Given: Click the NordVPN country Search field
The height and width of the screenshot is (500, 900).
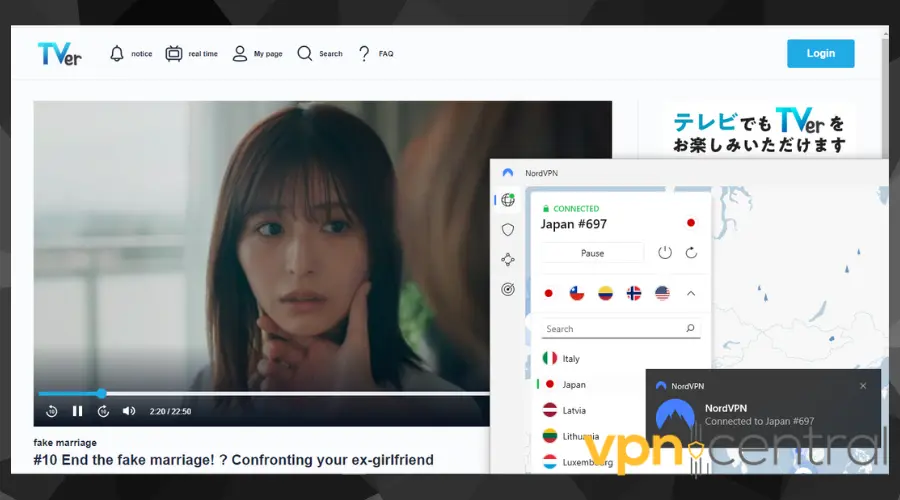Looking at the screenshot, I should [x=620, y=329].
